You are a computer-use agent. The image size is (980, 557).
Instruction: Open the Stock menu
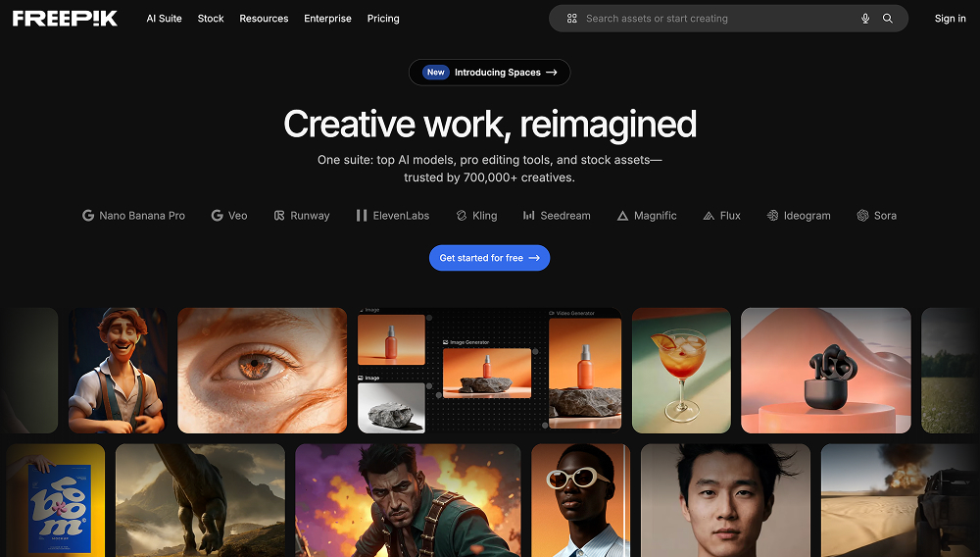click(x=211, y=19)
